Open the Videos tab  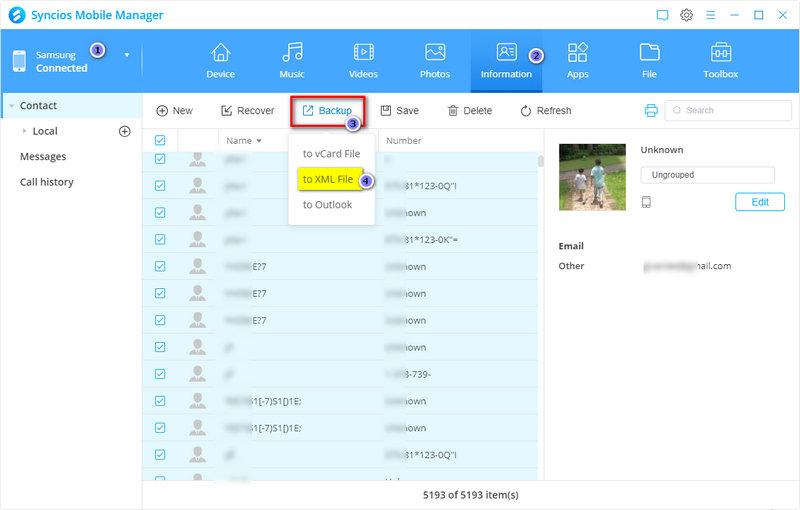(x=363, y=61)
